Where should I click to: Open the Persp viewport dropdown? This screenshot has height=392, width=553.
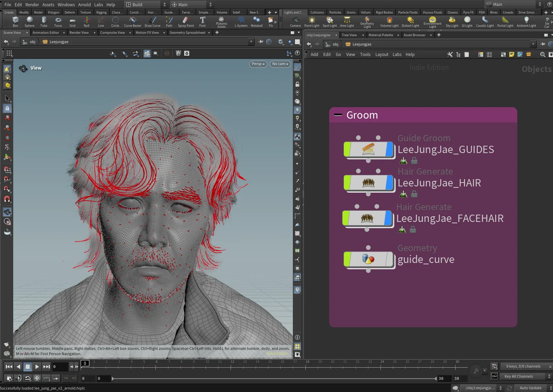tap(258, 64)
